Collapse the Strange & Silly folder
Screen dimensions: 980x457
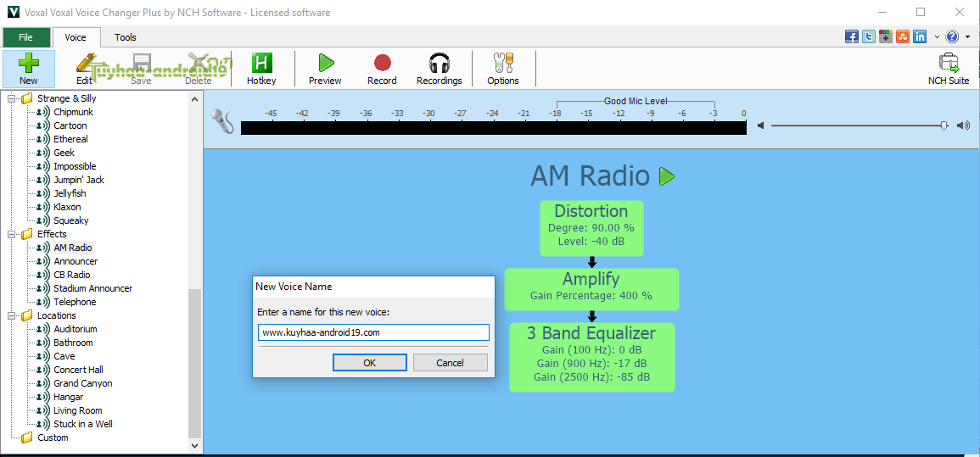(11, 98)
